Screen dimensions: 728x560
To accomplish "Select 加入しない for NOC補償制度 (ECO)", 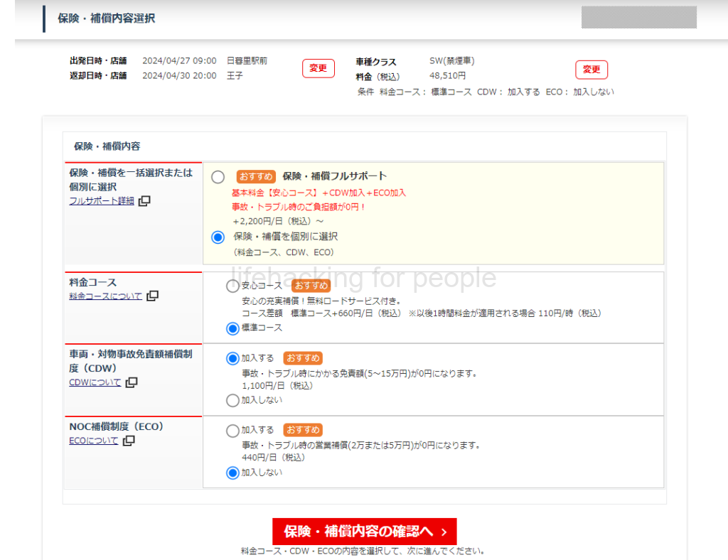I will [232, 473].
